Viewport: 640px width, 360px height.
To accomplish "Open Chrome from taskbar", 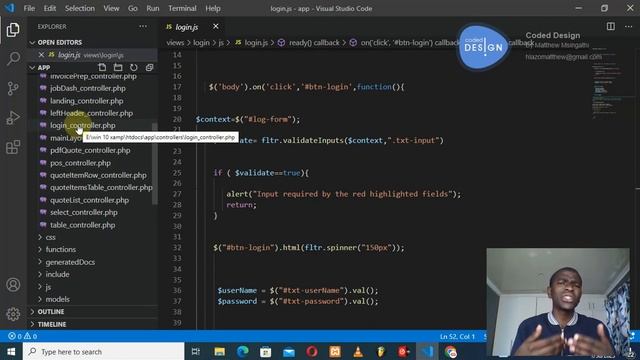I will click(x=451, y=351).
